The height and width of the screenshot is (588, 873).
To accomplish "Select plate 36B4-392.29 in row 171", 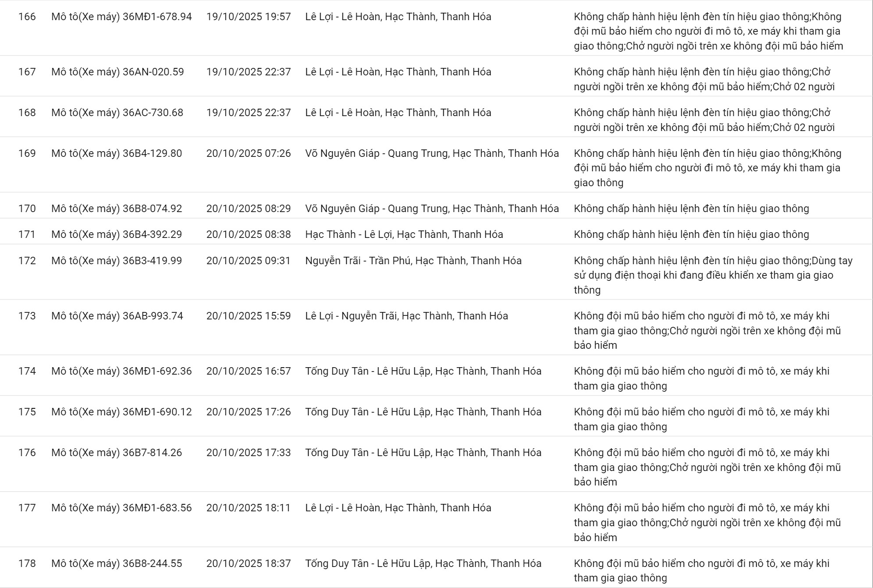I will 116,234.
